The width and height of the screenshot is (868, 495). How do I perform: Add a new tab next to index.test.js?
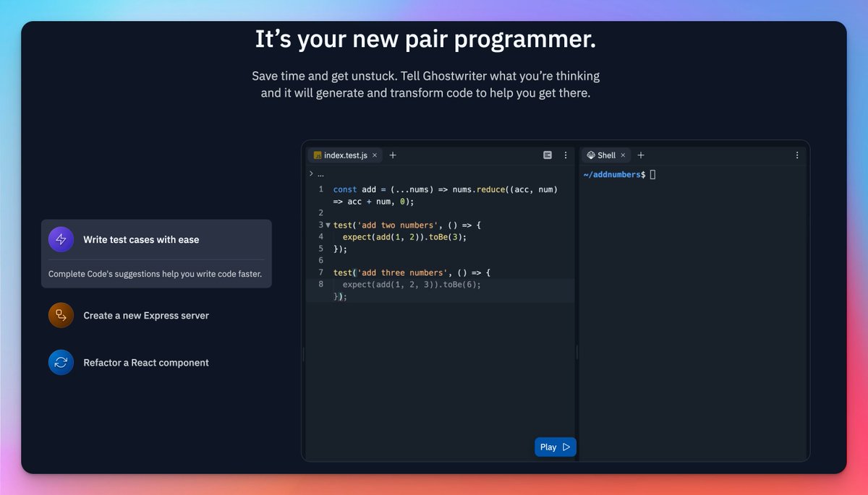(x=393, y=155)
